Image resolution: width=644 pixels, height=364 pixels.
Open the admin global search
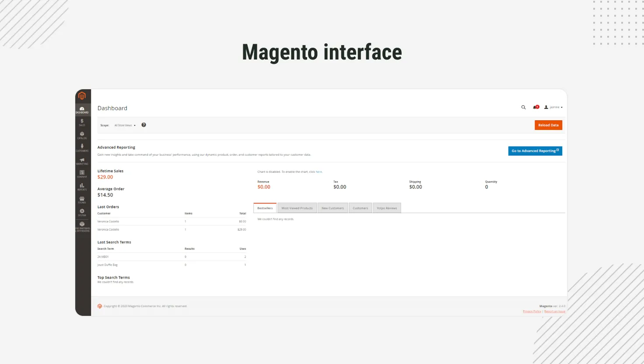click(523, 107)
